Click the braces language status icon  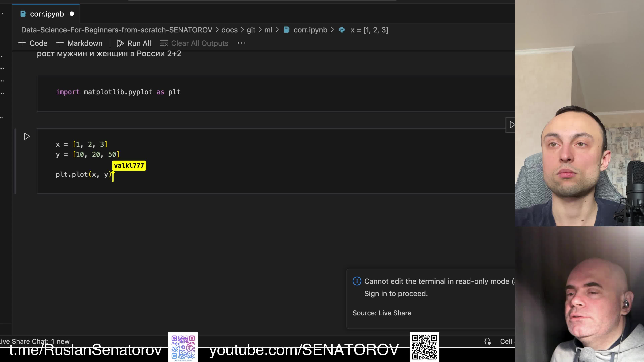click(488, 342)
